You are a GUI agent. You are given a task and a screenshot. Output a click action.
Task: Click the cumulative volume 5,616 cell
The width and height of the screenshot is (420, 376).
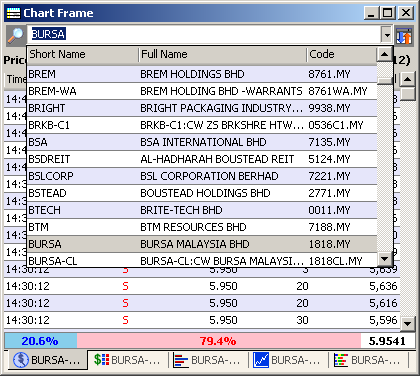[383, 303]
